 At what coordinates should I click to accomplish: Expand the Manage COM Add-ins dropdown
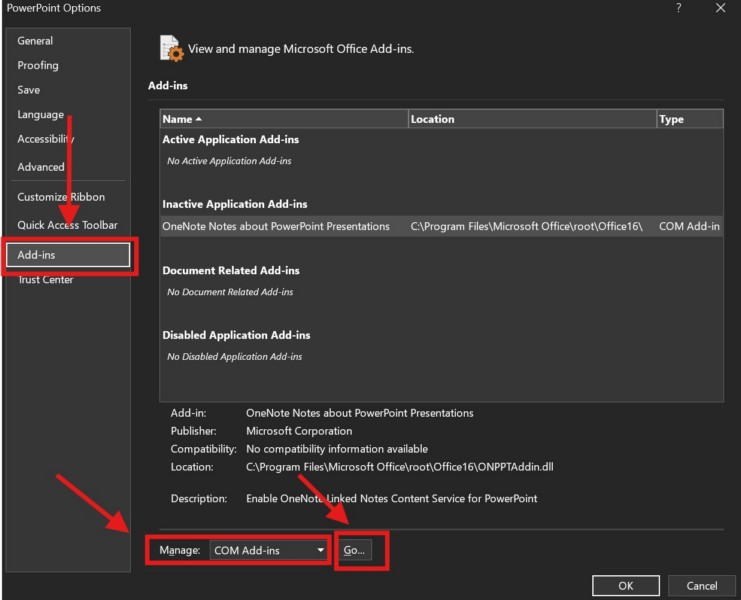coord(269,550)
